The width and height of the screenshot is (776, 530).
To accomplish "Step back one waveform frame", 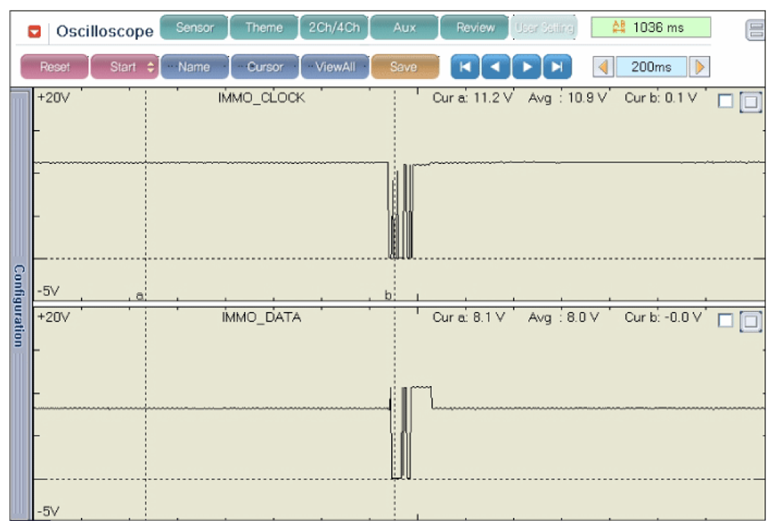I will coord(495,67).
